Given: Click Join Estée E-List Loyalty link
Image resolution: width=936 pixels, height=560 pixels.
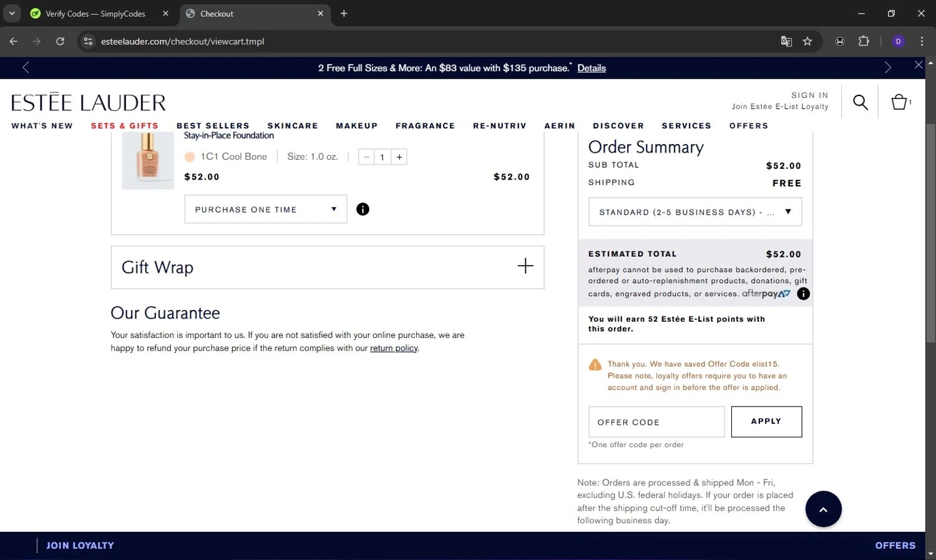Looking at the screenshot, I should pyautogui.click(x=780, y=107).
